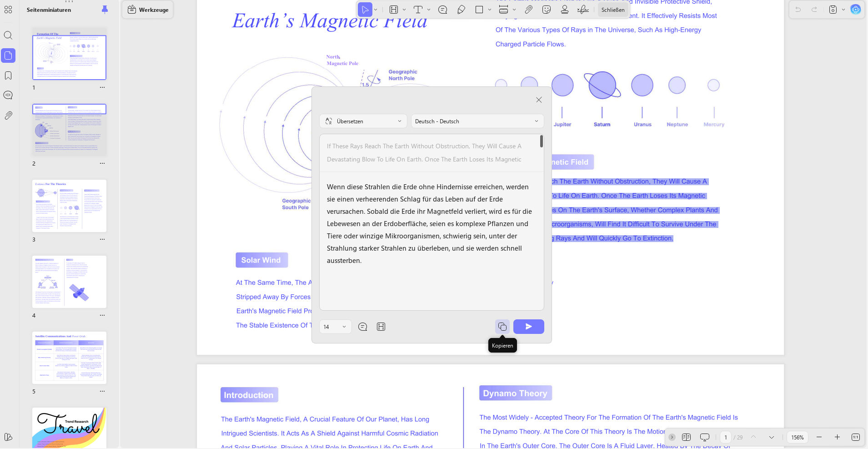This screenshot has width=868, height=449.
Task: Toggle the page thumbnails panel
Action: click(x=8, y=55)
